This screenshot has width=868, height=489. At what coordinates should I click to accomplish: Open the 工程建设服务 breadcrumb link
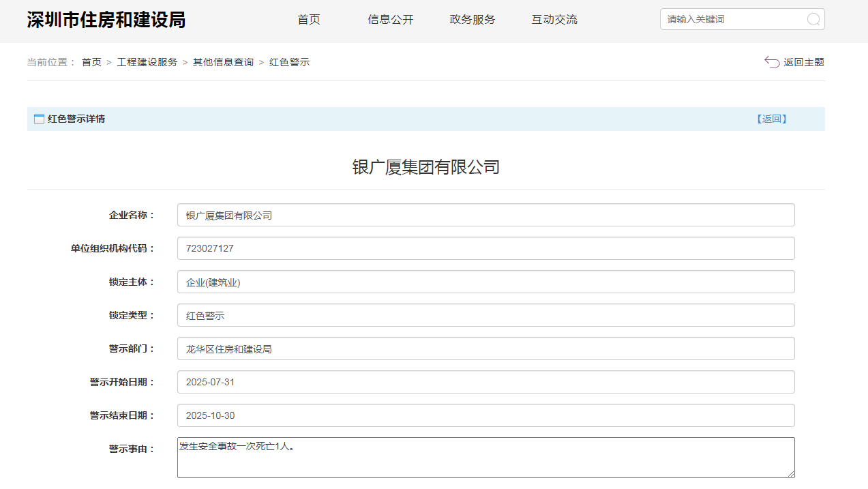147,62
